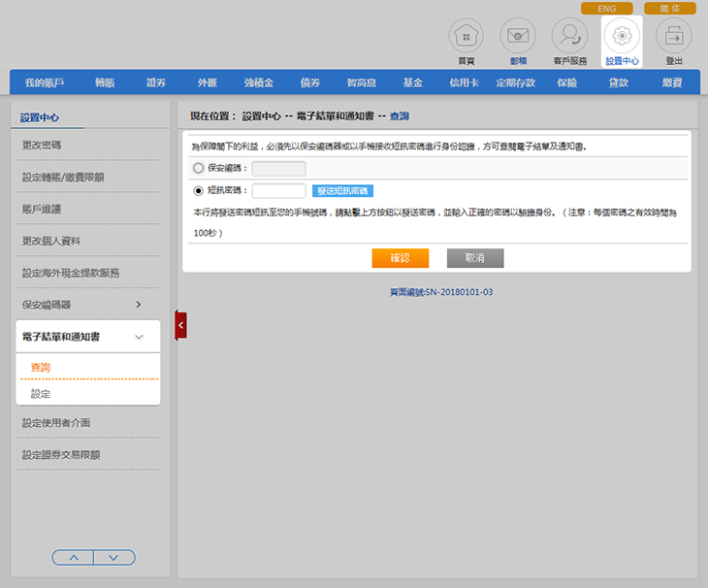
Task: Click the 短訊密碼 input field
Action: tap(278, 191)
